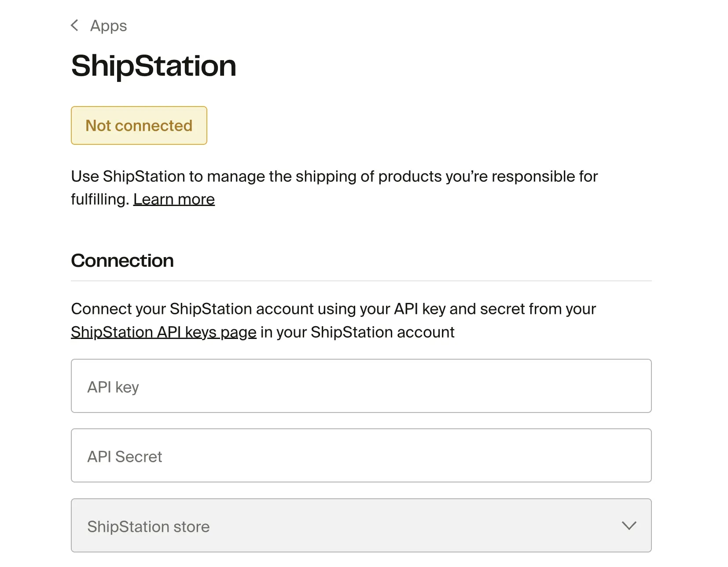Click the dropdown chevron on ShipStation store
The width and height of the screenshot is (728, 567).
click(x=629, y=526)
